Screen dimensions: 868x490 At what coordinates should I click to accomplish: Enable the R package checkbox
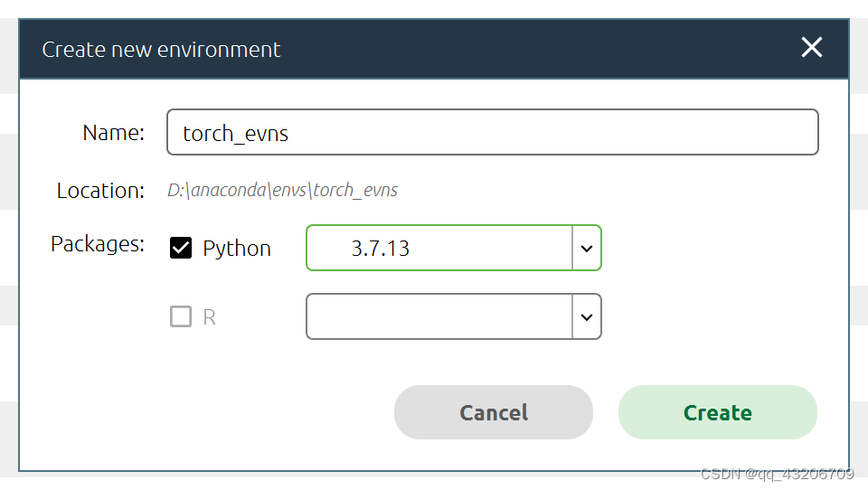pyautogui.click(x=181, y=316)
